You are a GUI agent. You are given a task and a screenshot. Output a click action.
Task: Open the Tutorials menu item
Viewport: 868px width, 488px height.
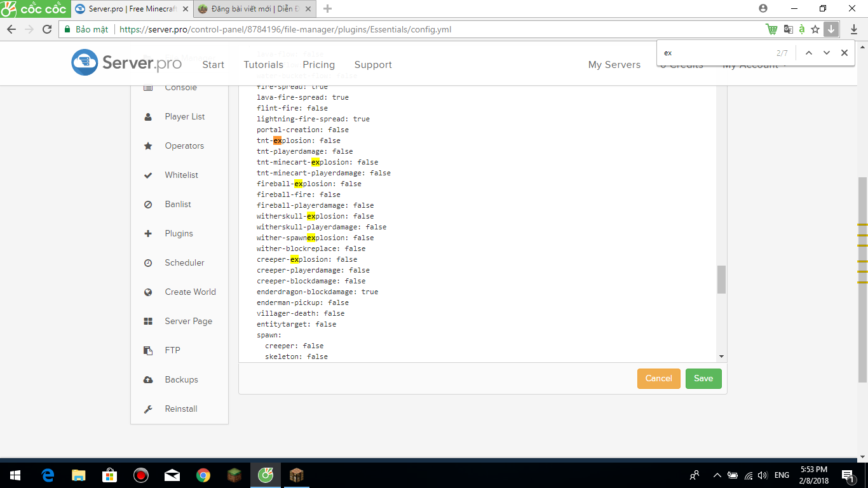264,65
